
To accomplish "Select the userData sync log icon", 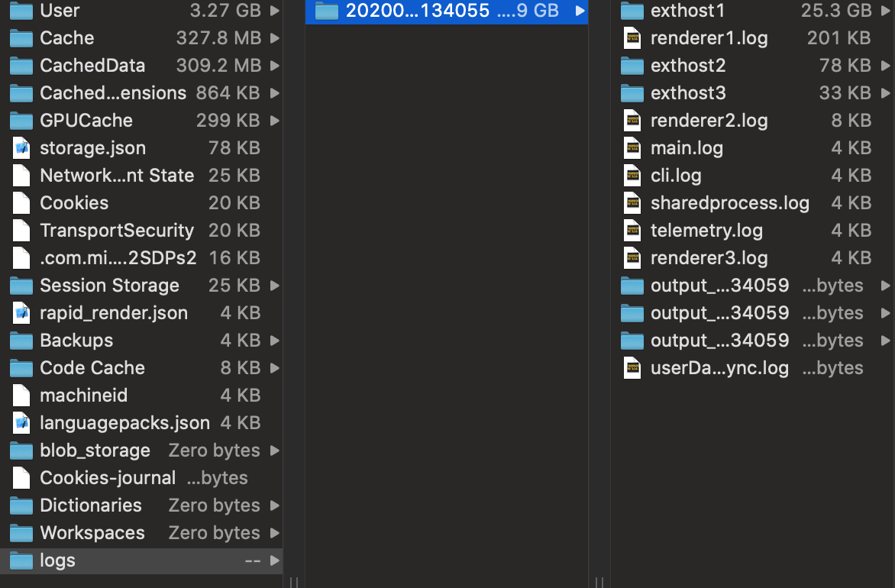I will point(632,367).
